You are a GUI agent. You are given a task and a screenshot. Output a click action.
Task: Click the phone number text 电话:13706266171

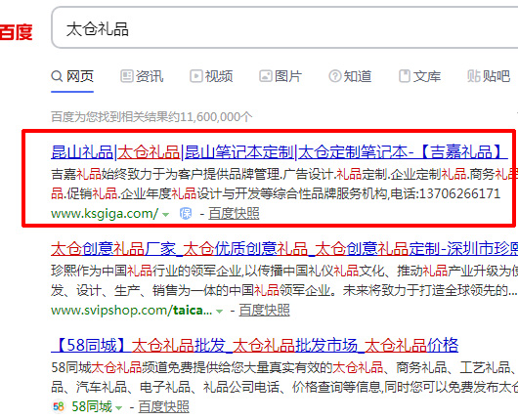[x=445, y=193]
